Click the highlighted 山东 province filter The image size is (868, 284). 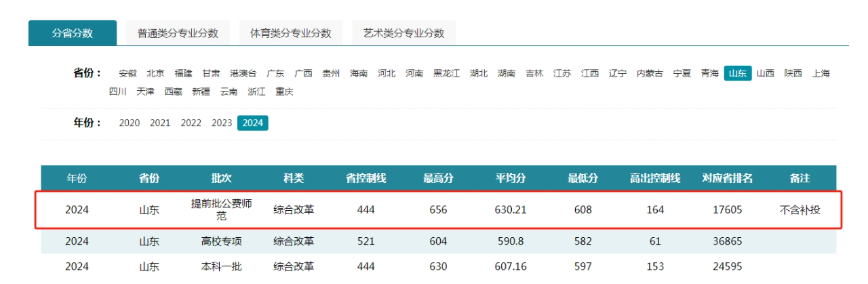click(738, 73)
